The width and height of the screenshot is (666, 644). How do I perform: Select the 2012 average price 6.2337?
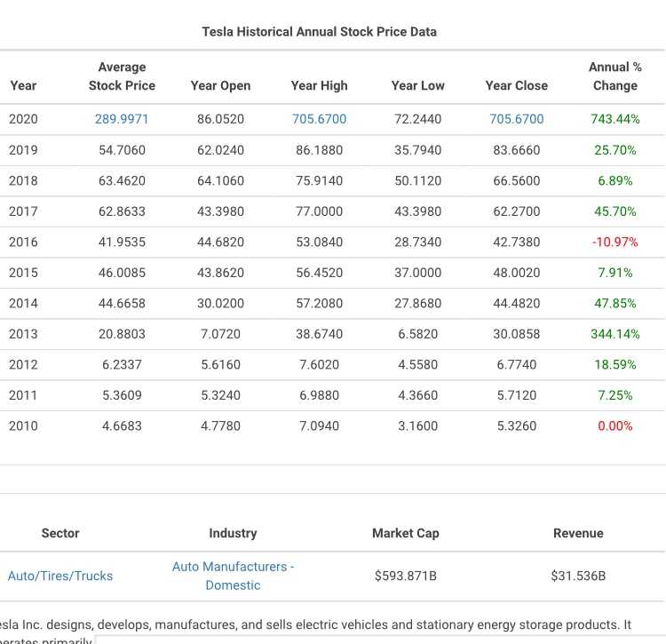pyautogui.click(x=122, y=364)
